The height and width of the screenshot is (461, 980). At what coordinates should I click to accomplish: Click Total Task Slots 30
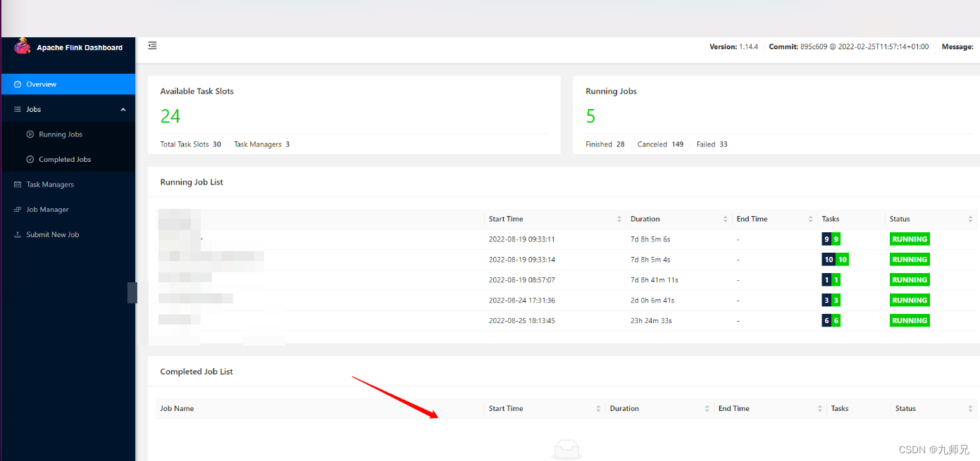[190, 144]
